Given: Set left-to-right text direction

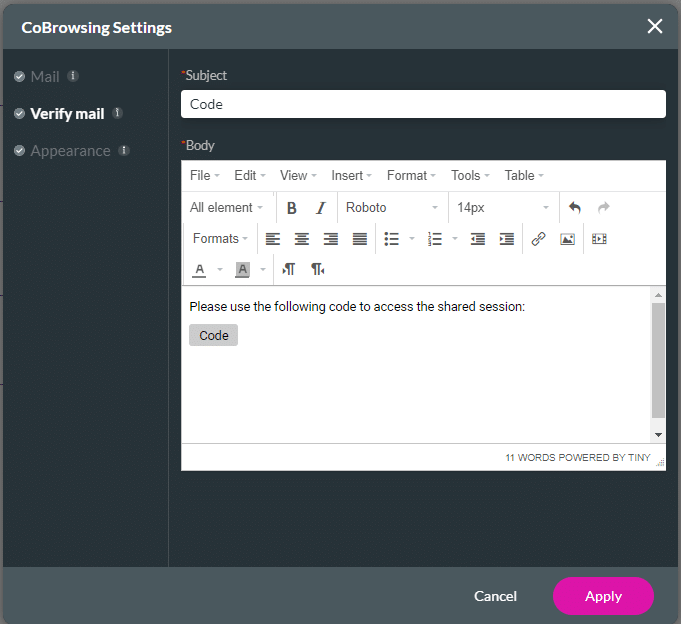Looking at the screenshot, I should 288,270.
